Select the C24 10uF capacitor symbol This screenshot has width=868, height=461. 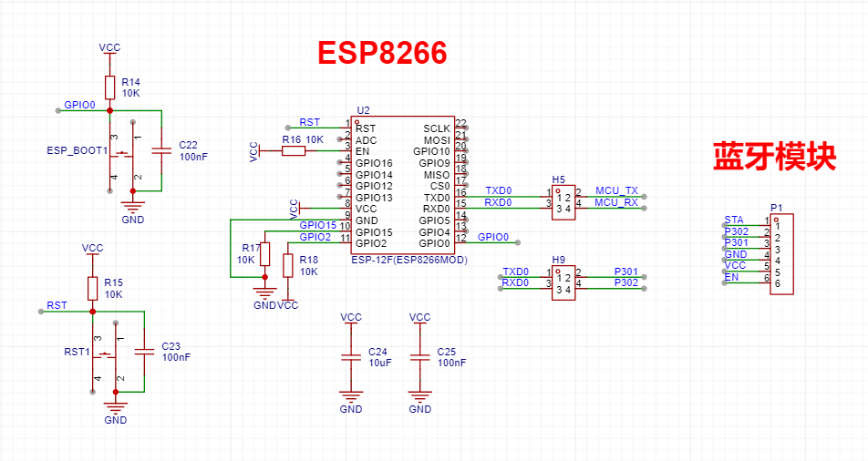pos(351,357)
